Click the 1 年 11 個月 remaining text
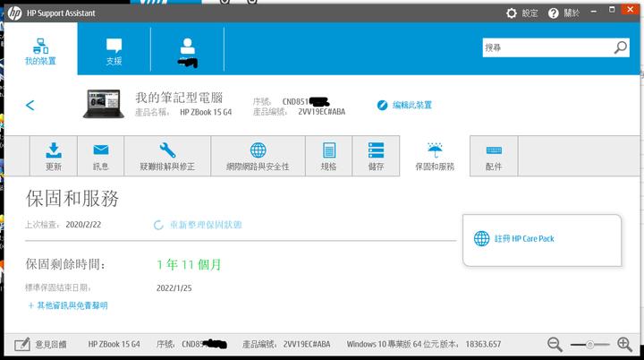The width and height of the screenshot is (644, 360). point(189,264)
